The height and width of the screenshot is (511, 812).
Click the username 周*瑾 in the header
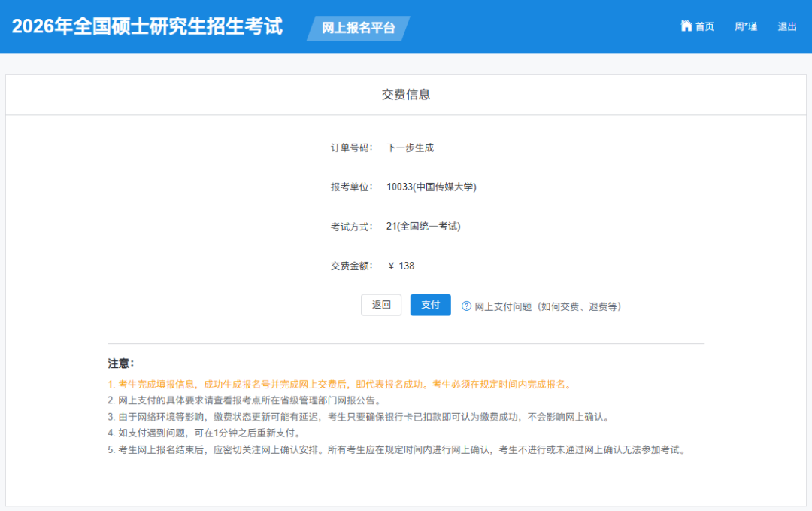[744, 26]
